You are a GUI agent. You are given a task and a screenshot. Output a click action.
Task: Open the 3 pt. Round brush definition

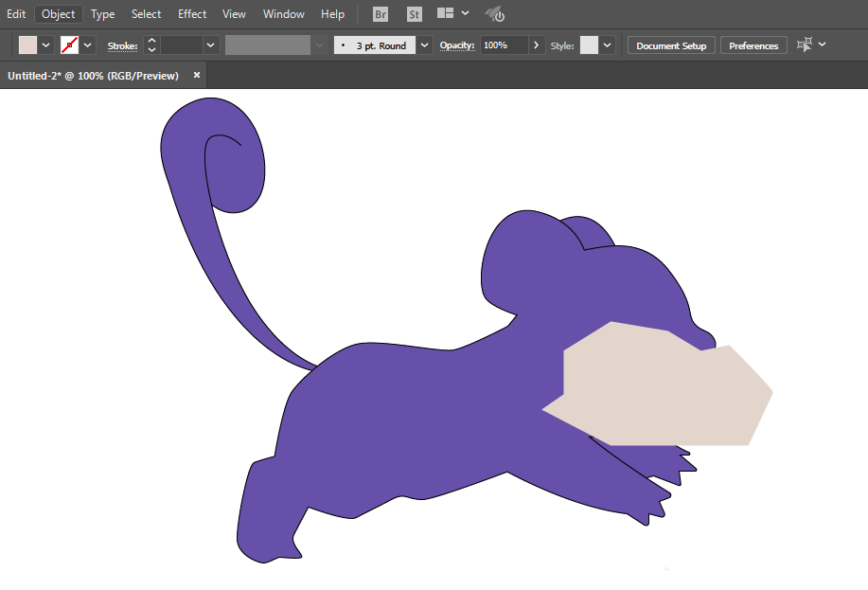375,45
